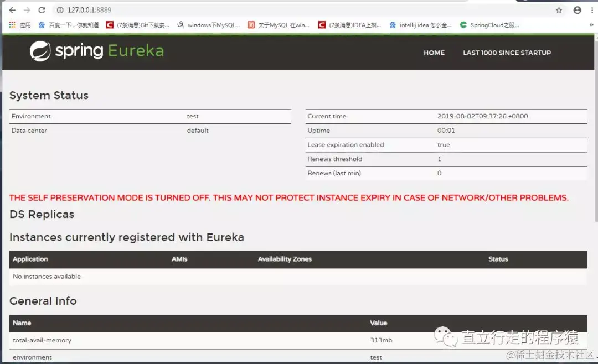Click the 'No instances available' row

coord(298,277)
